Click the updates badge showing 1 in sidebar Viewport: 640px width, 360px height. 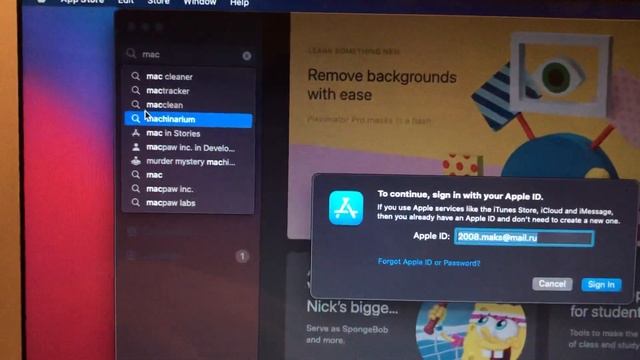point(242,256)
